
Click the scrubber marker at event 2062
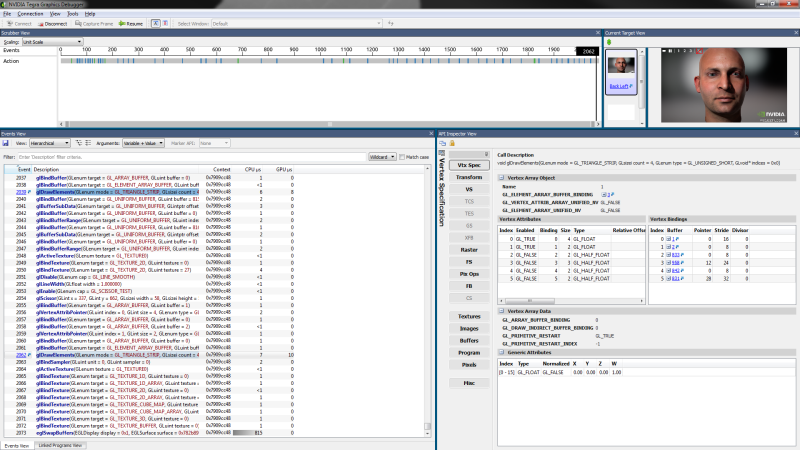click(587, 52)
